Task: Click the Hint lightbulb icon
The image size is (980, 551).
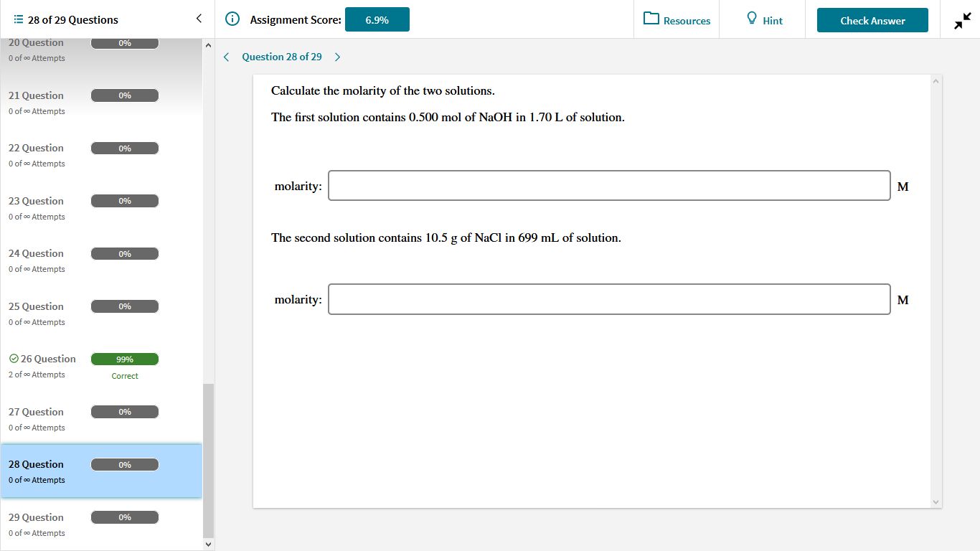Action: click(x=751, y=19)
